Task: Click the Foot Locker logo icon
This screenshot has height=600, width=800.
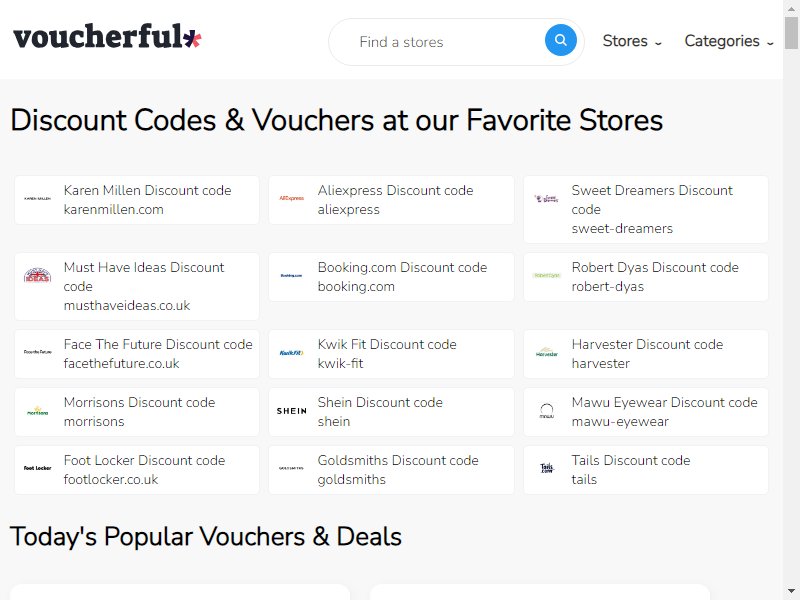Action: tap(37, 468)
